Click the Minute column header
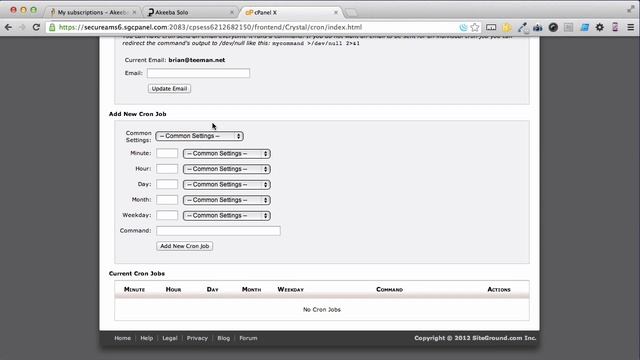 [134, 289]
